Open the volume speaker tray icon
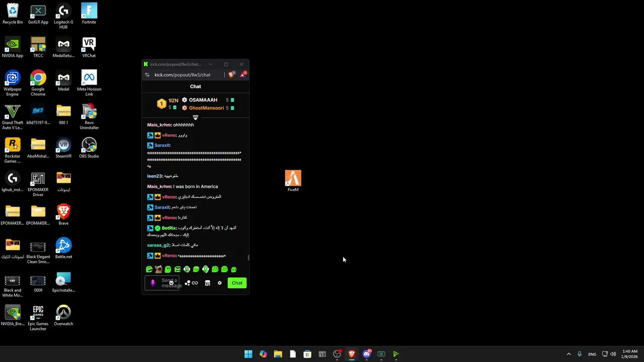 coord(613,354)
